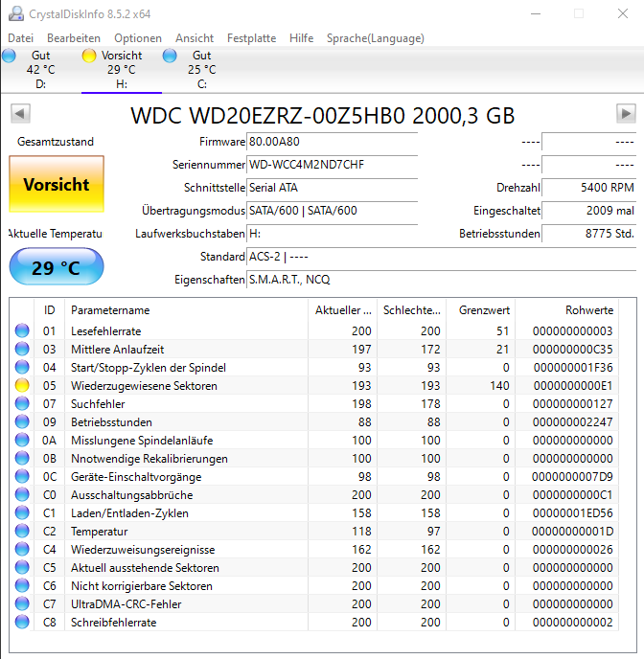Minimize the CrystalDiskInfo window
Screen dimensions: 644x659
point(536,13)
